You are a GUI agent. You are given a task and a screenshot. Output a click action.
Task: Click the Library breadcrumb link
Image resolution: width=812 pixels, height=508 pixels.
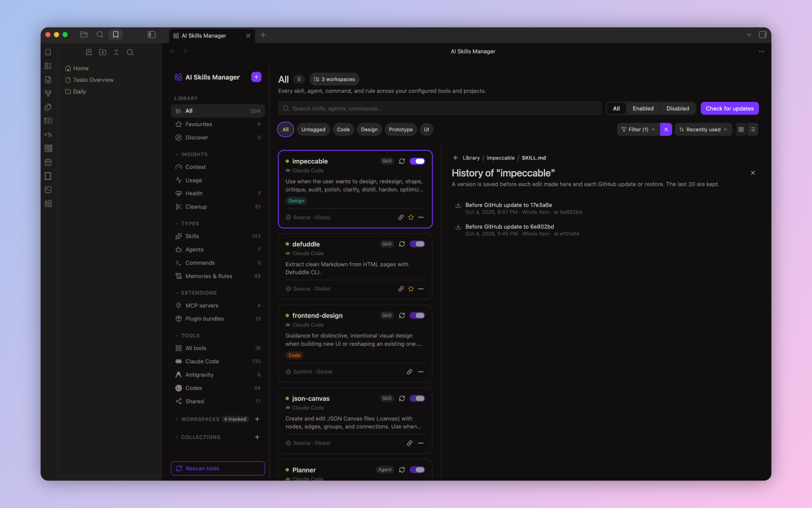(471, 158)
